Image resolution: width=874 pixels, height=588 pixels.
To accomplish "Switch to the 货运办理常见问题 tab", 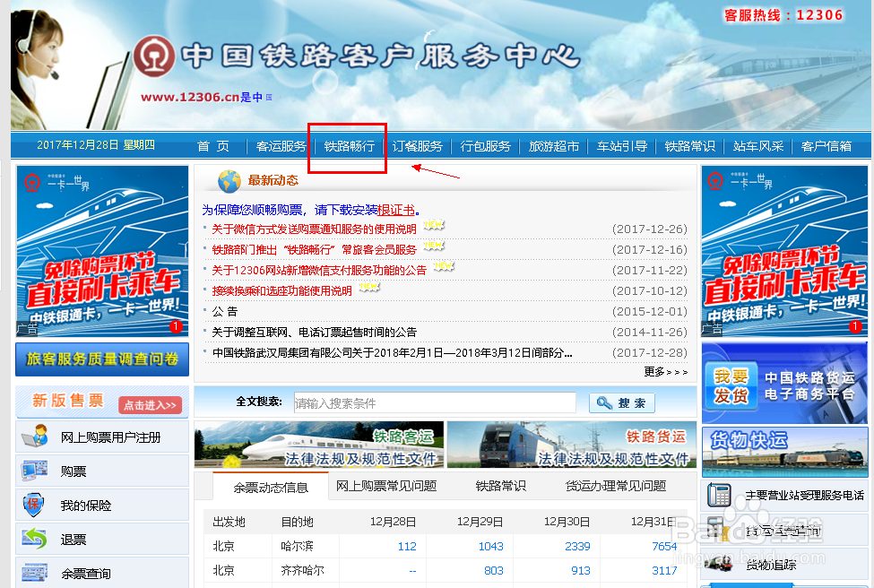I will click(615, 486).
